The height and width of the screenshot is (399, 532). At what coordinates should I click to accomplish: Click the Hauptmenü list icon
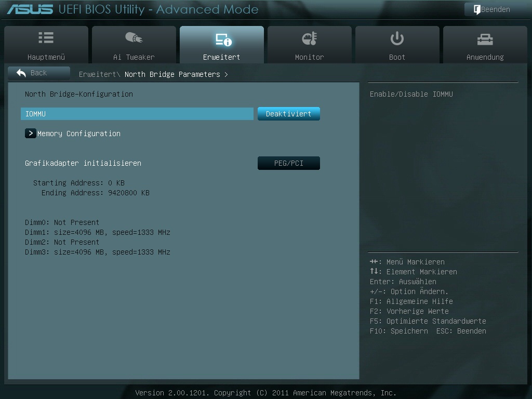tap(46, 37)
